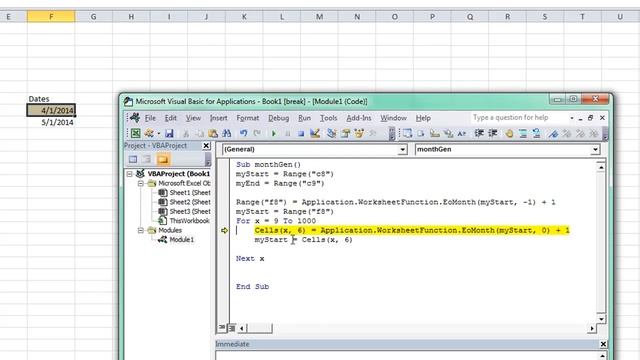
Task: Open Project Explorer toolbar icon
Action: point(331,133)
